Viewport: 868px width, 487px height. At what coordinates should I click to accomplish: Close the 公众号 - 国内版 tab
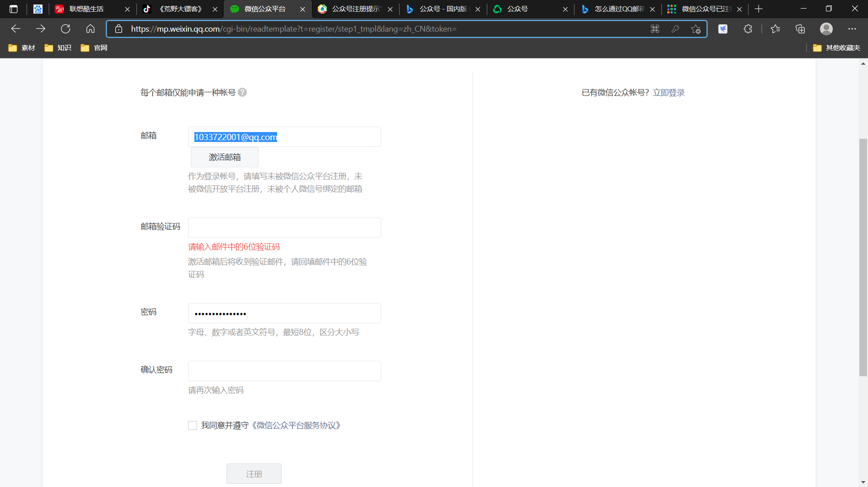[478, 9]
